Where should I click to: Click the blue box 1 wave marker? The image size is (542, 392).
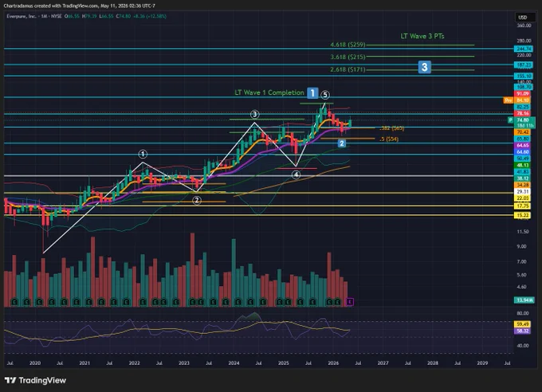(312, 92)
